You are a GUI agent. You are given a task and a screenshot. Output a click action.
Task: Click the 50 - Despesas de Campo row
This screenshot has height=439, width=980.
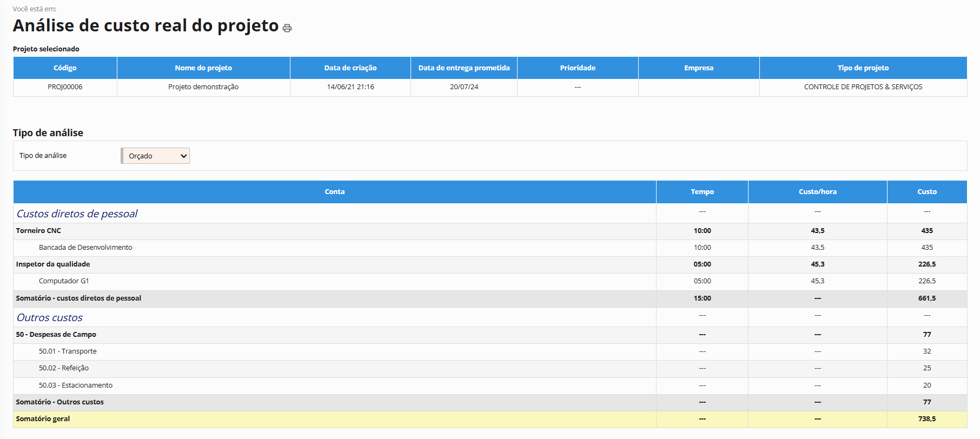tap(56, 335)
